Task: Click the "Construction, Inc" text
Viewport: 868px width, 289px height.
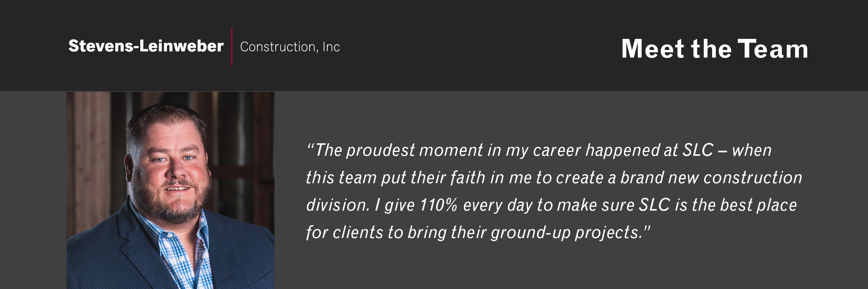Action: [290, 47]
